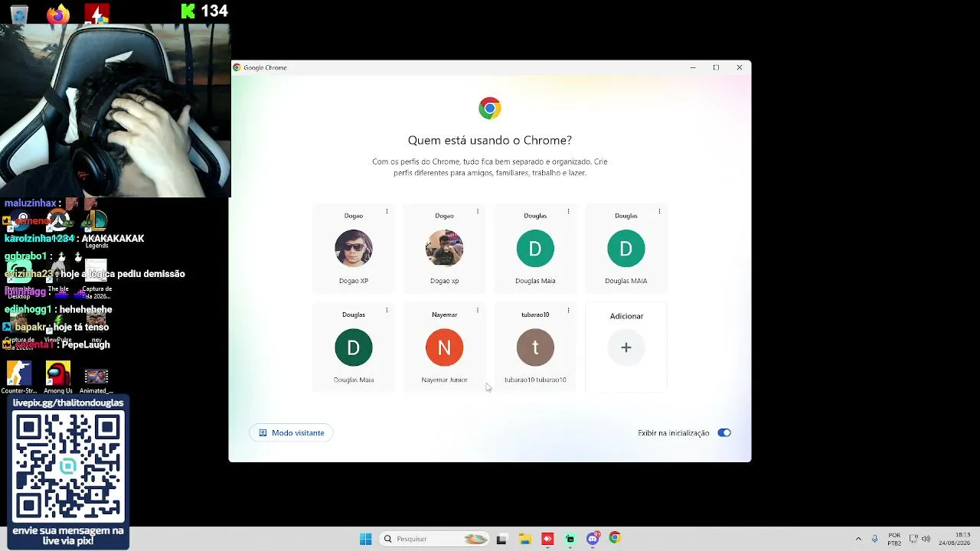Pick the tubarao10 profile
The image size is (980, 551).
click(x=535, y=347)
